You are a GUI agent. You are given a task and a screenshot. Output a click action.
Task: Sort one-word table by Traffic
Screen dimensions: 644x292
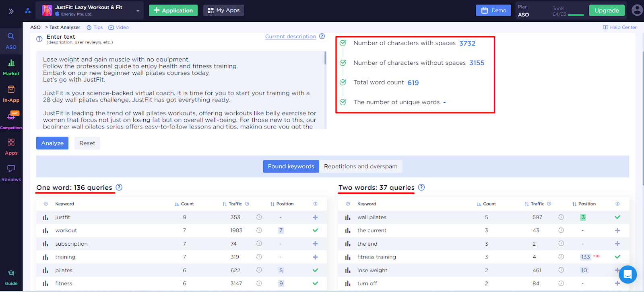232,204
